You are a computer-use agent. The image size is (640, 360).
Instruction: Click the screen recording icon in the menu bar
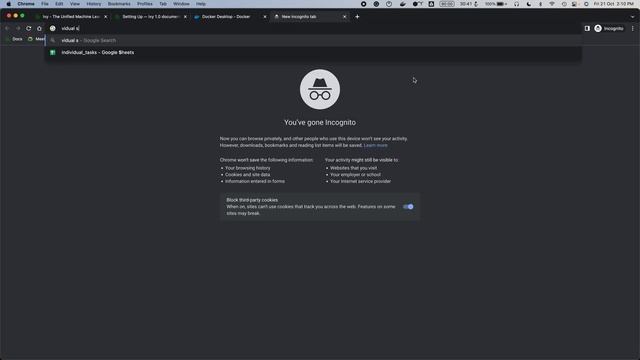[x=363, y=4]
